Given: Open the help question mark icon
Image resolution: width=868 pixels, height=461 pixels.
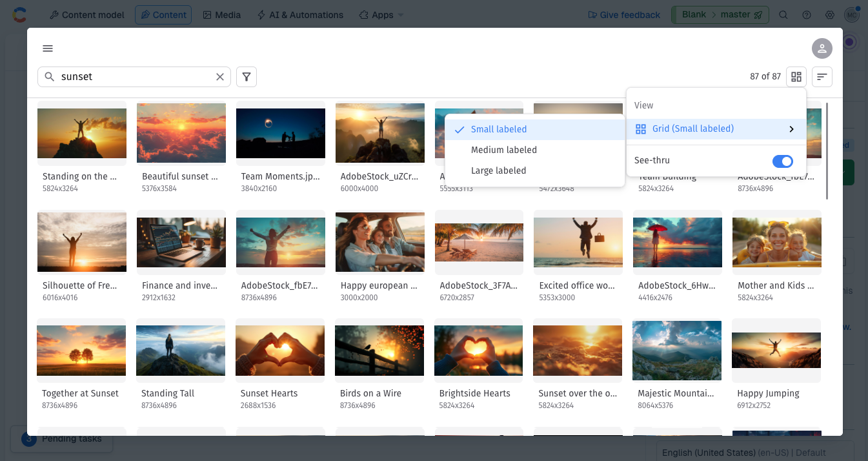Looking at the screenshot, I should pyautogui.click(x=807, y=15).
